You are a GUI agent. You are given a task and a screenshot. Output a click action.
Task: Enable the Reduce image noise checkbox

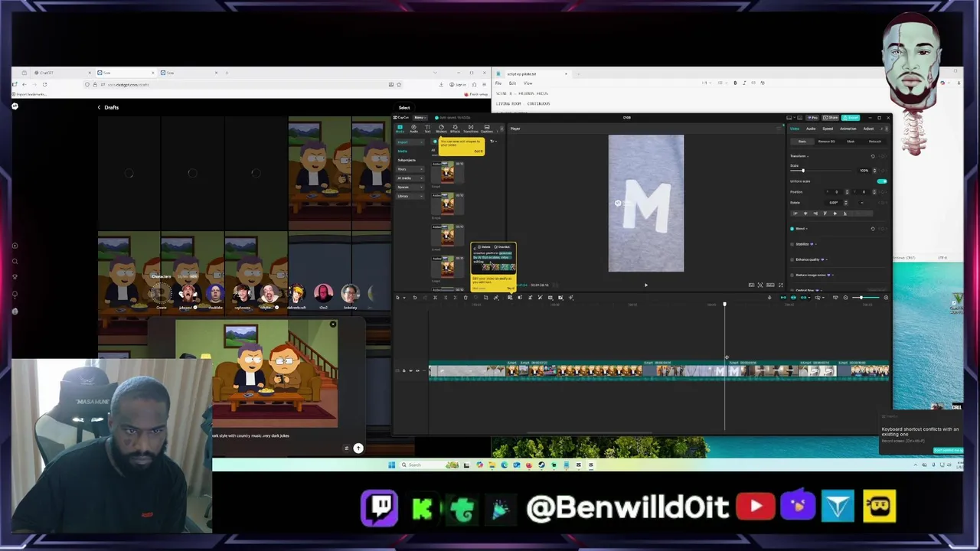(x=792, y=275)
